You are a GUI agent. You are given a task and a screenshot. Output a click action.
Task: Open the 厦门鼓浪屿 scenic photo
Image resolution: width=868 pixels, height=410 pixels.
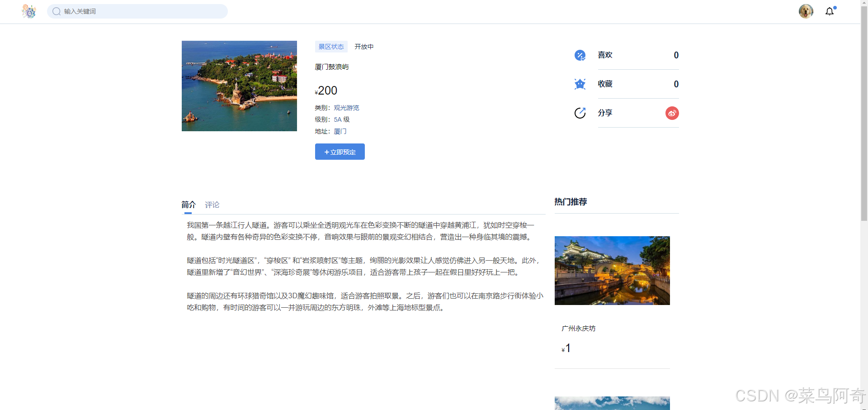point(239,86)
